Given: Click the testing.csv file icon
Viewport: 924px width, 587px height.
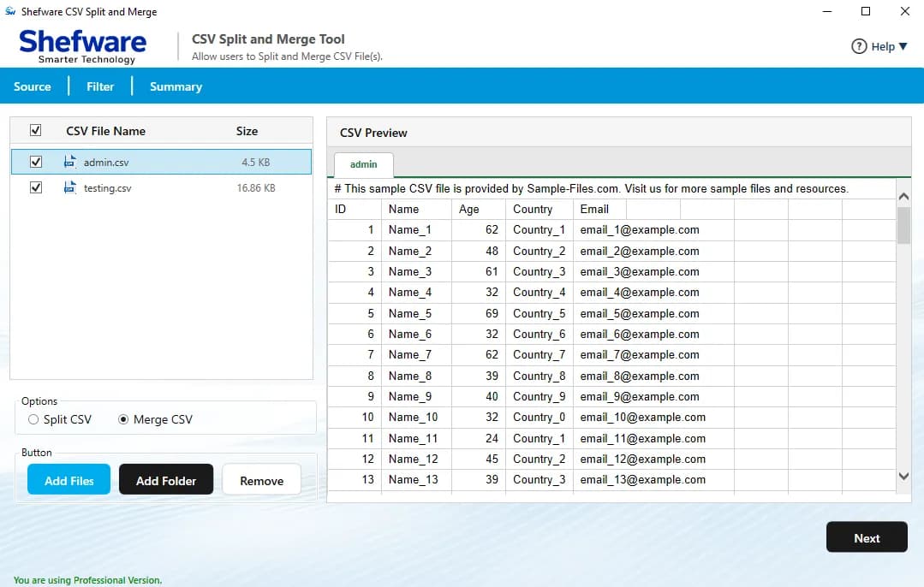Looking at the screenshot, I should coord(69,187).
